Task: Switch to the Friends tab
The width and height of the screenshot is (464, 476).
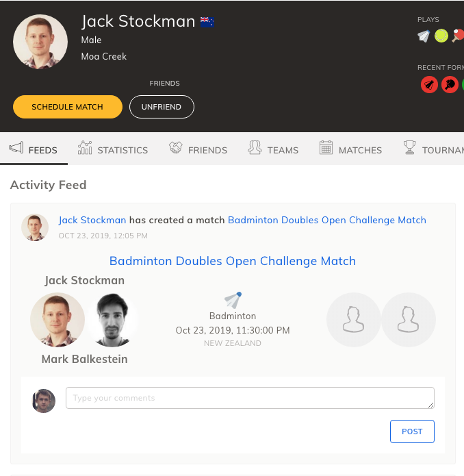Action: coord(198,149)
